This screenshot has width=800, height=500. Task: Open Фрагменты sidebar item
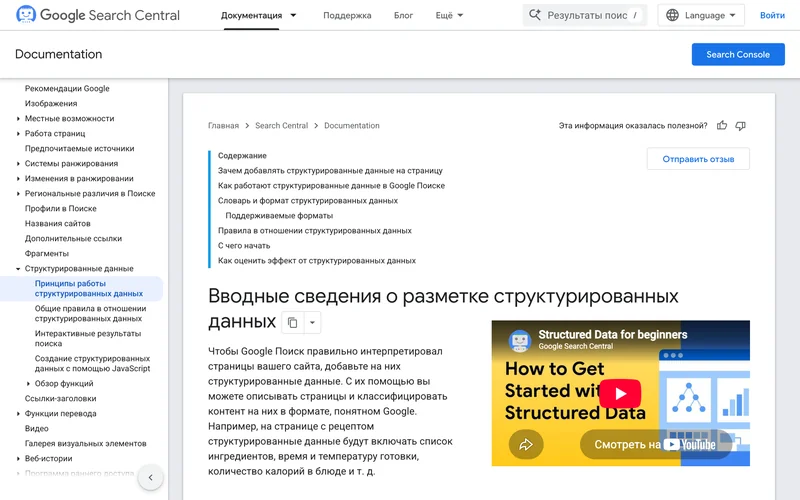tap(46, 254)
